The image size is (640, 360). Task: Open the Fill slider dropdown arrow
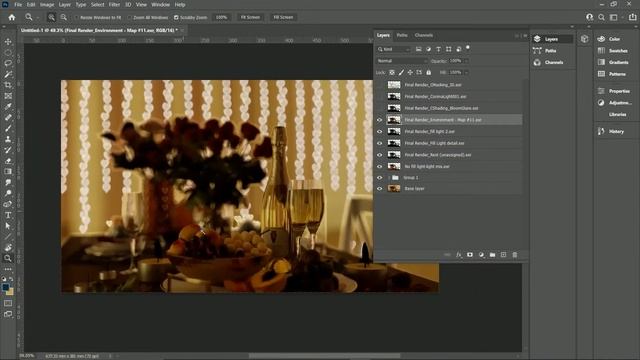pyautogui.click(x=466, y=72)
